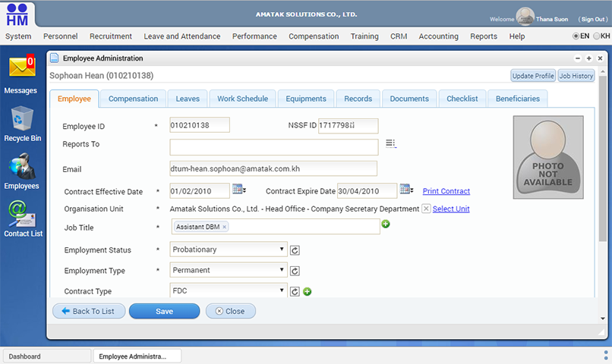Open the Leave and Attendance menu
This screenshot has height=364, width=612.
(x=182, y=36)
